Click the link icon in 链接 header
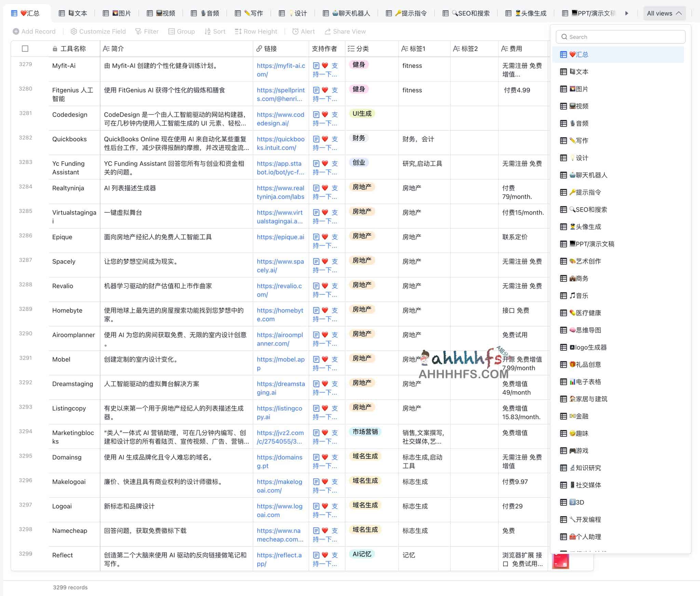Viewport: 700px width, 596px height. point(259,49)
